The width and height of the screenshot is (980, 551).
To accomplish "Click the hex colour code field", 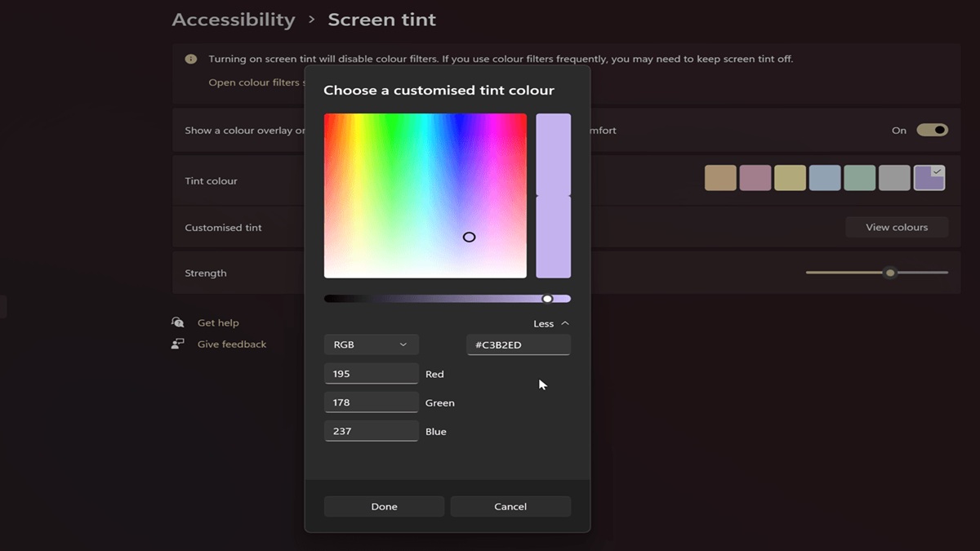I will click(519, 344).
